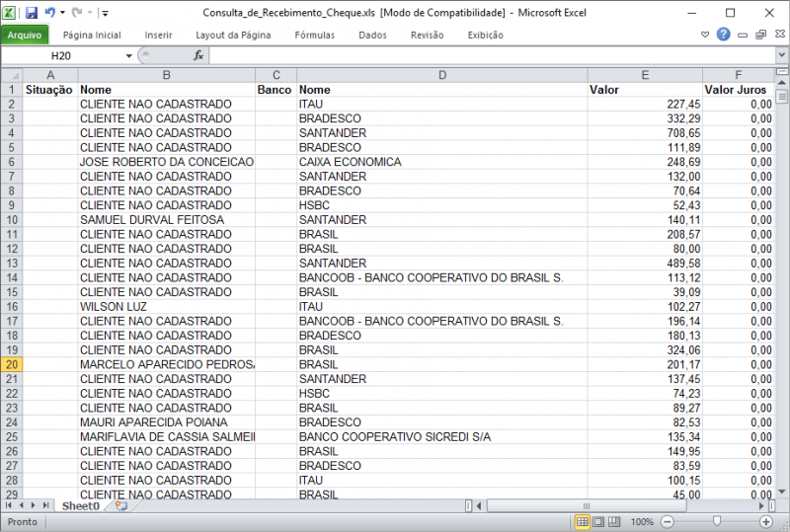Click the zoom out minus button

click(668, 522)
